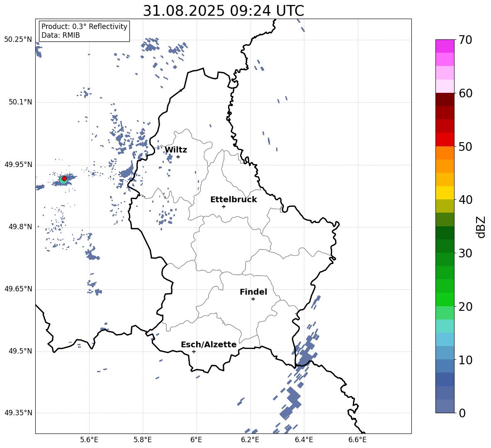Pick the yellow swatch above 40 dBZ
This screenshot has width=491, height=448.
point(445,193)
